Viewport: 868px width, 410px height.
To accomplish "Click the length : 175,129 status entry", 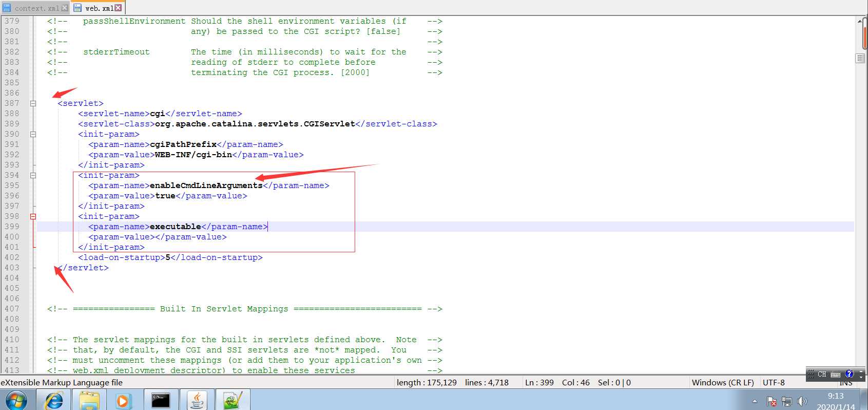I will 427,382.
